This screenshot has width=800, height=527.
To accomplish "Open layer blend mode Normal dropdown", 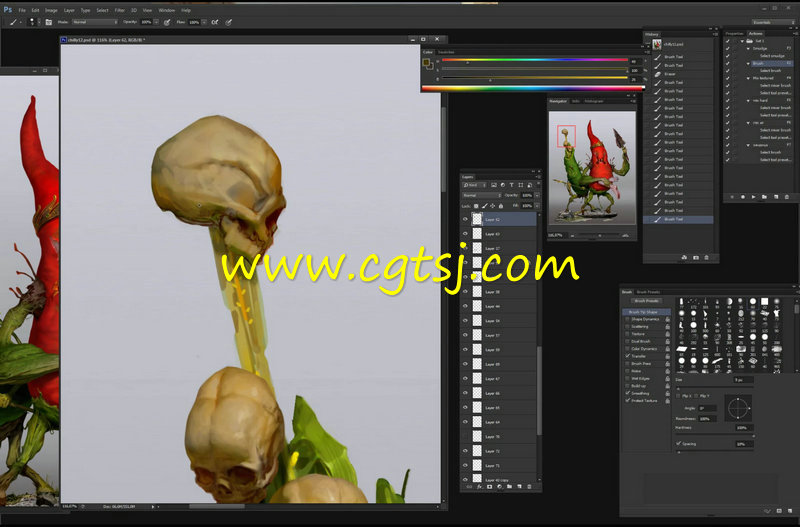I will (x=482, y=195).
